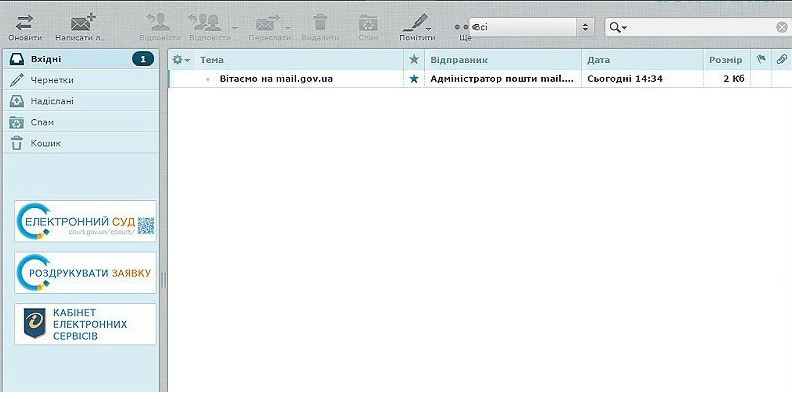792x399 pixels.
Task: Expand the list options gear dropdown
Action: coord(181,60)
